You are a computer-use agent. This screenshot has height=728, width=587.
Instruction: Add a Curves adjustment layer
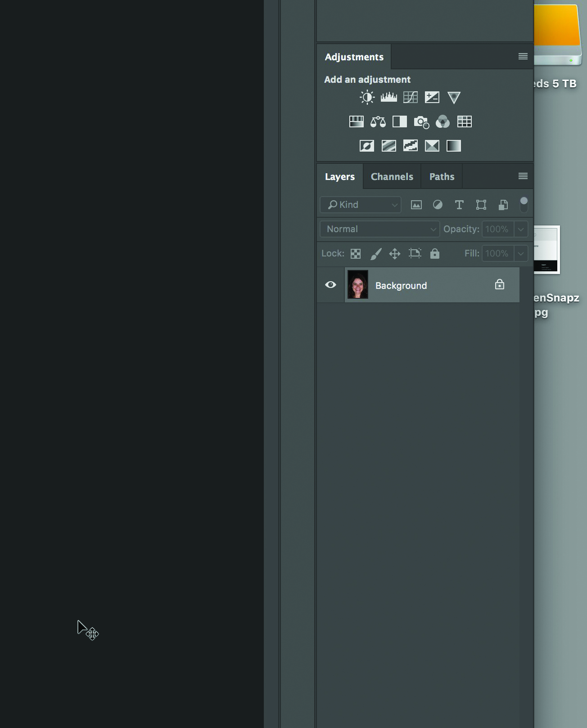click(x=410, y=97)
